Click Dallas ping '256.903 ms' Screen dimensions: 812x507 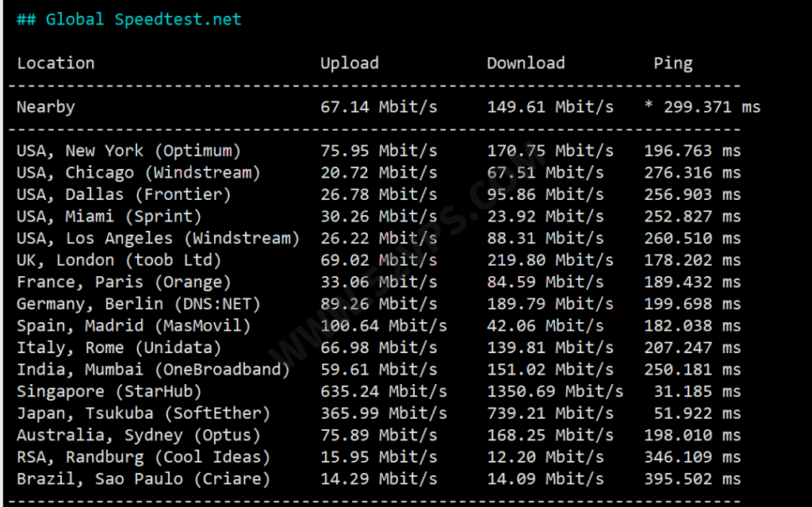coord(692,194)
